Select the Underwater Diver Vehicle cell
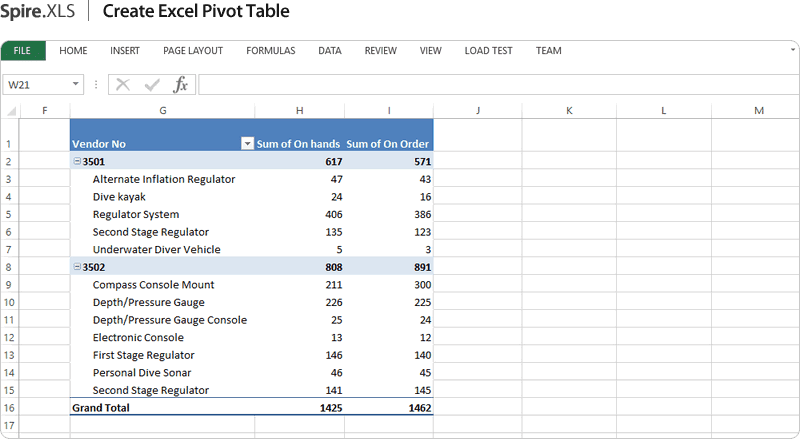This screenshot has width=800, height=440. click(162, 250)
